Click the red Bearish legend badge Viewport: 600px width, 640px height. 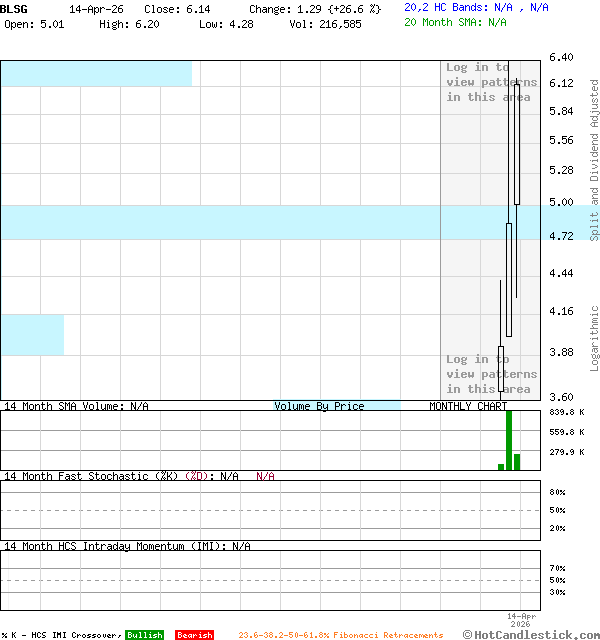tap(194, 635)
